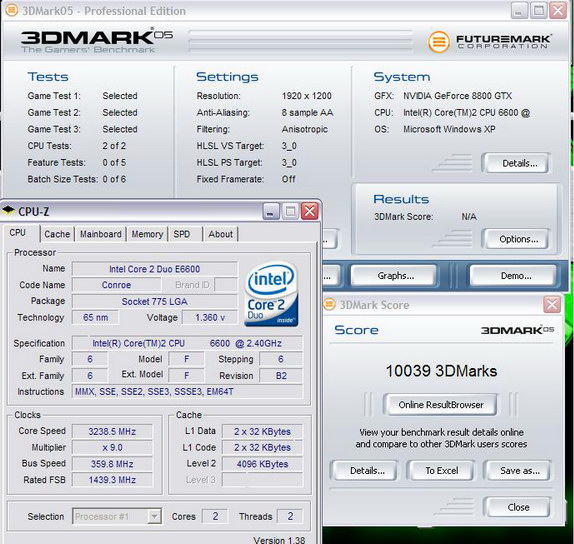Open the Memory tab in CPU-Z
Image resolution: width=574 pixels, height=544 pixels.
(147, 234)
